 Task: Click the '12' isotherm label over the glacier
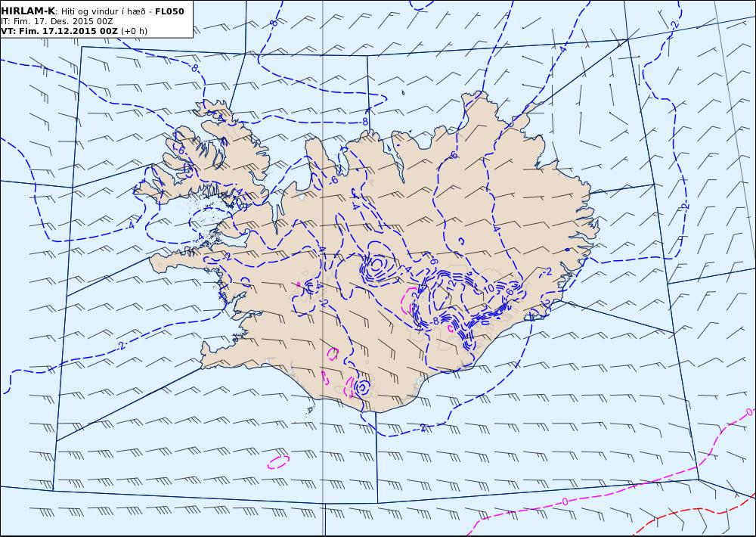(x=451, y=284)
